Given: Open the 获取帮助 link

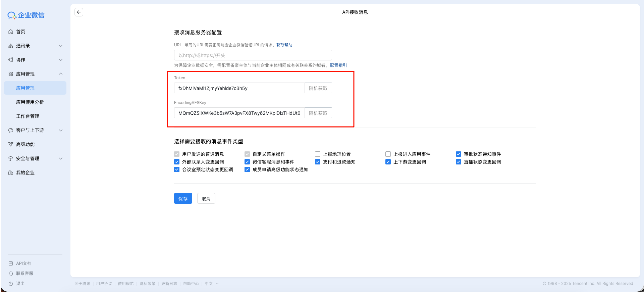Looking at the screenshot, I should tap(284, 45).
